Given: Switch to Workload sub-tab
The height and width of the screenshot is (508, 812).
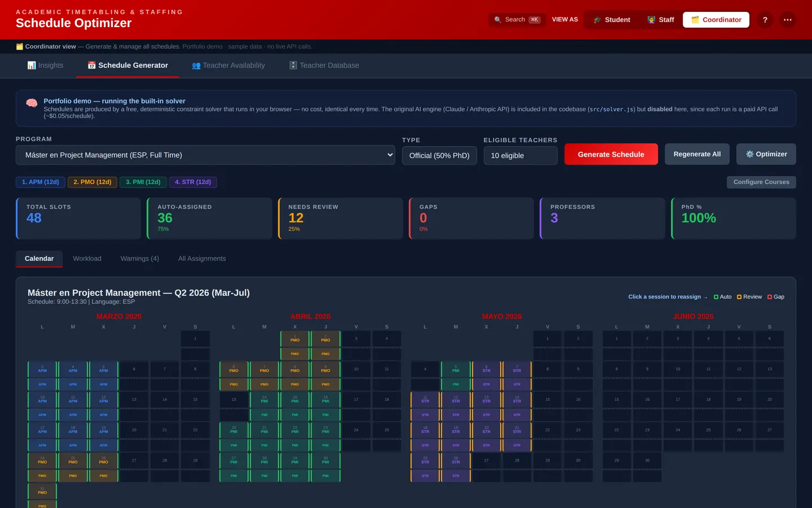Looking at the screenshot, I should pyautogui.click(x=87, y=259).
